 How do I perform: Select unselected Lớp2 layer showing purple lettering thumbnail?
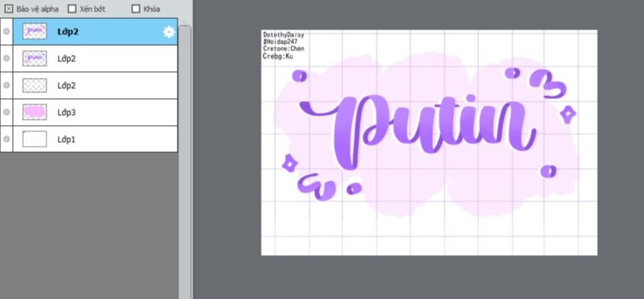(x=96, y=59)
